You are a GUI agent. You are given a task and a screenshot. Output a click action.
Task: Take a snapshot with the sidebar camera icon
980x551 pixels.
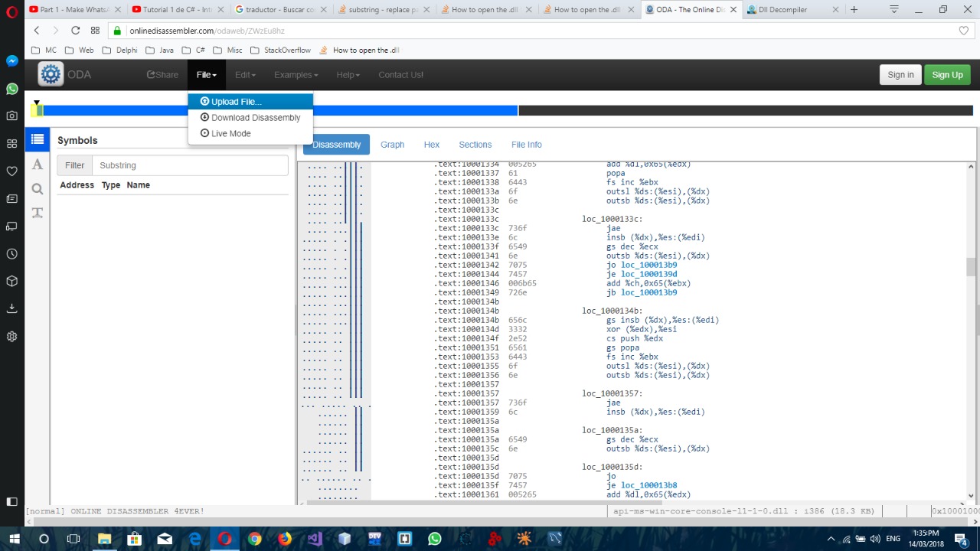coord(11,116)
